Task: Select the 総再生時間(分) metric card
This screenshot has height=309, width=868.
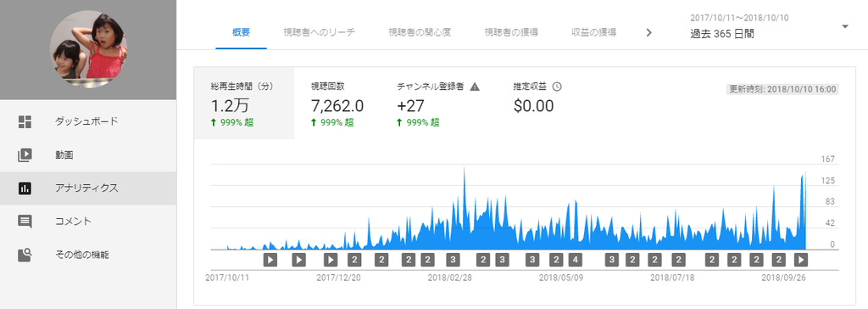Action: 244,104
